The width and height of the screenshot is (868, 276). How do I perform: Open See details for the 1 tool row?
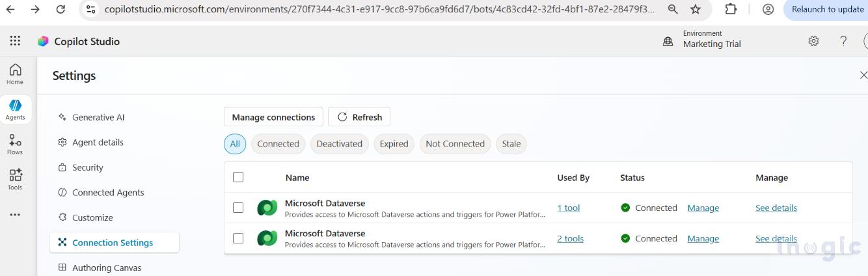(776, 208)
